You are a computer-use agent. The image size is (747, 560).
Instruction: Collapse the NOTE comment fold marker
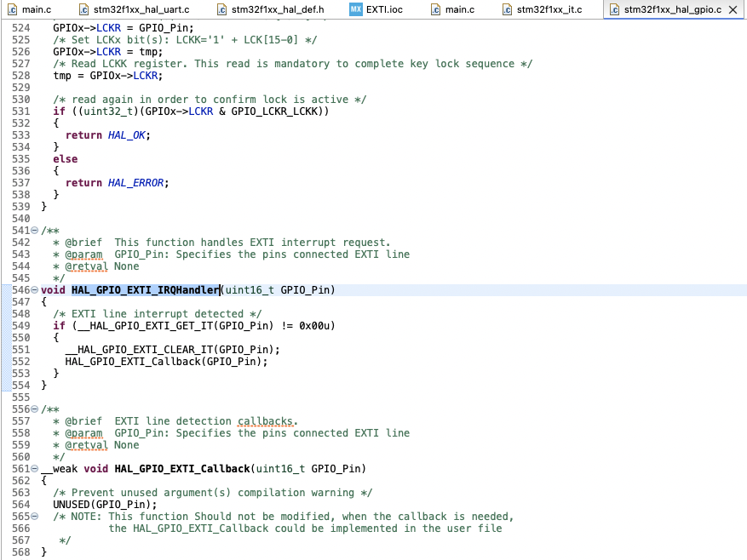click(35, 516)
